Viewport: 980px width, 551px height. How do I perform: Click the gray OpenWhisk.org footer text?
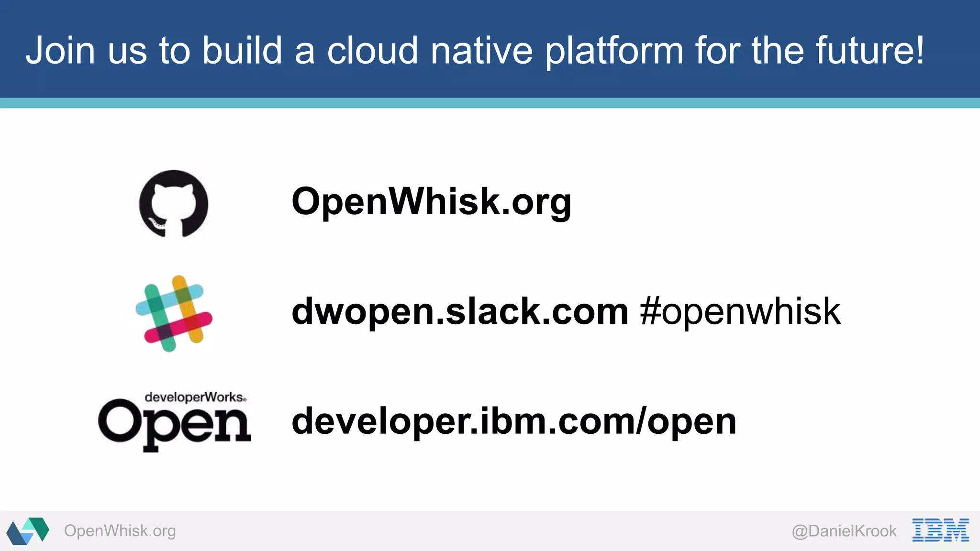[120, 531]
